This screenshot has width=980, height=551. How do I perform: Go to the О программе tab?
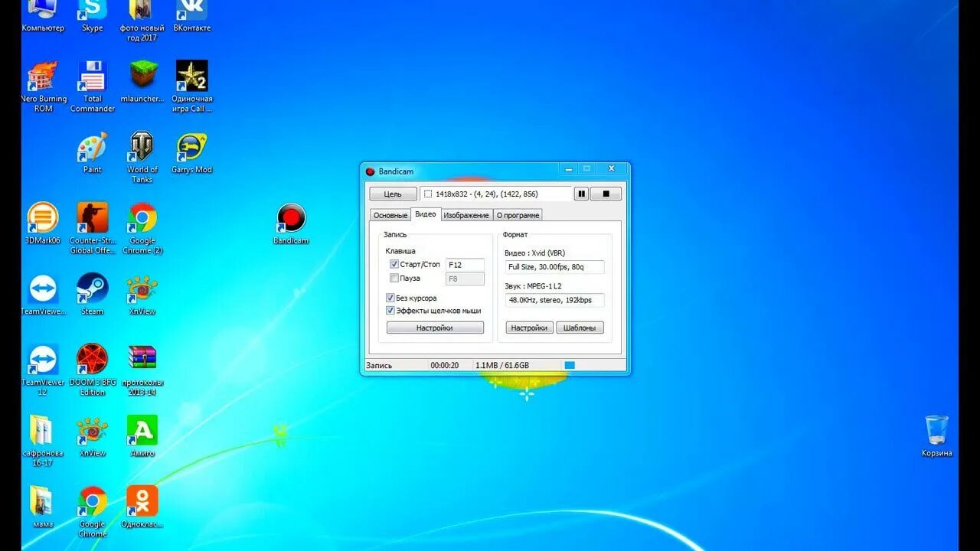click(x=518, y=215)
